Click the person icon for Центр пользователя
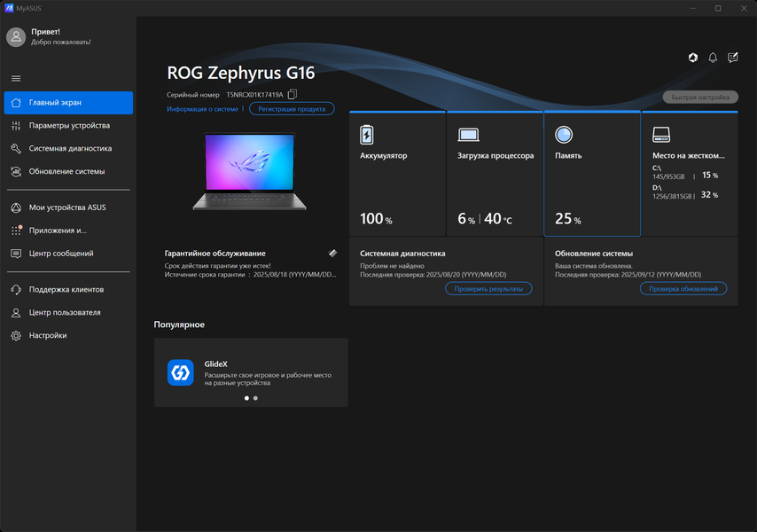Viewport: 757px width, 532px height. [x=16, y=313]
